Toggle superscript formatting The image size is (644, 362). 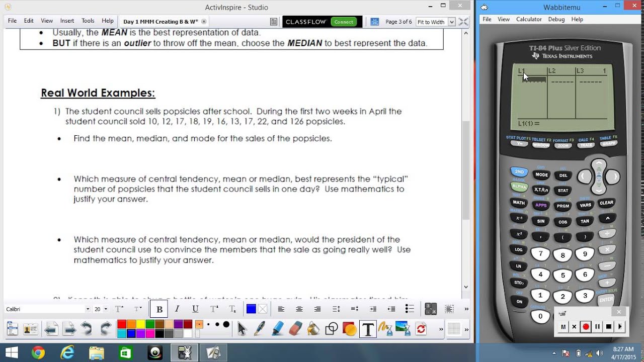(214, 309)
